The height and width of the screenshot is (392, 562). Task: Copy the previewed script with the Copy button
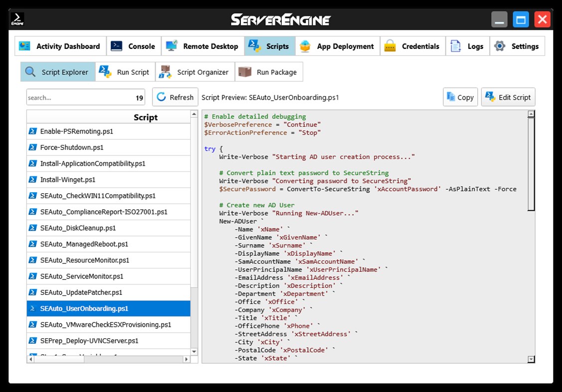460,97
